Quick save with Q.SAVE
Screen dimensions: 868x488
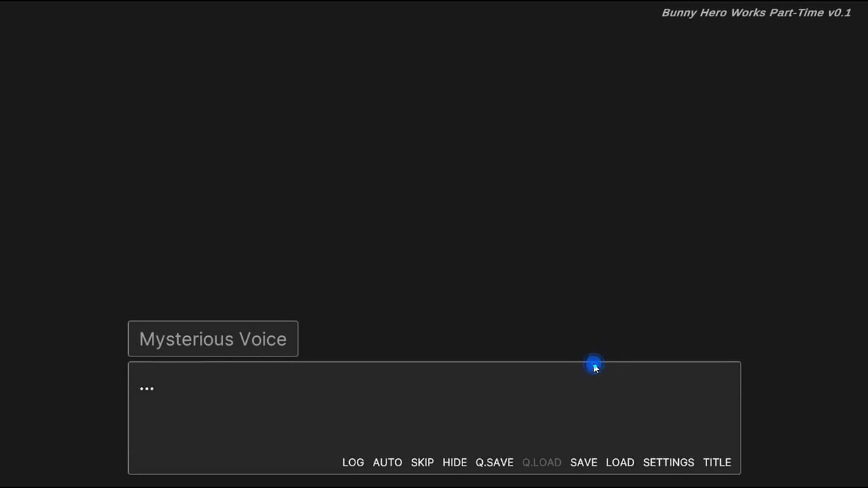point(494,462)
